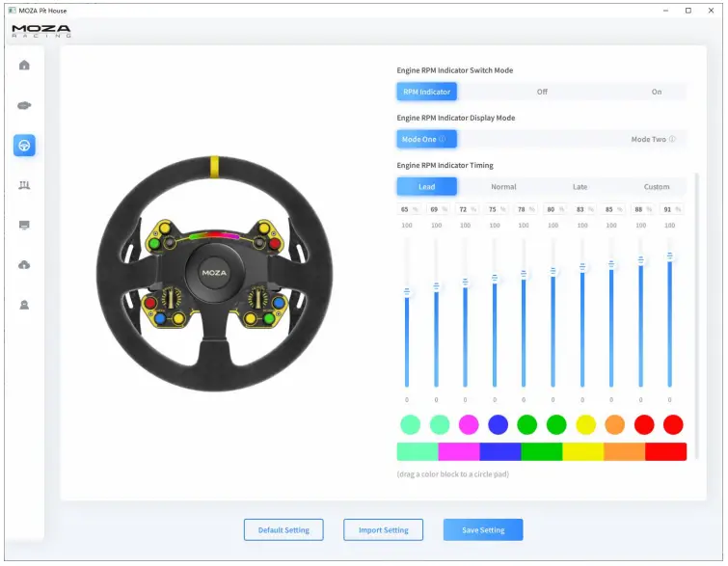Set RPM indicator switch mode to On
This screenshot has width=728, height=566.
point(656,92)
